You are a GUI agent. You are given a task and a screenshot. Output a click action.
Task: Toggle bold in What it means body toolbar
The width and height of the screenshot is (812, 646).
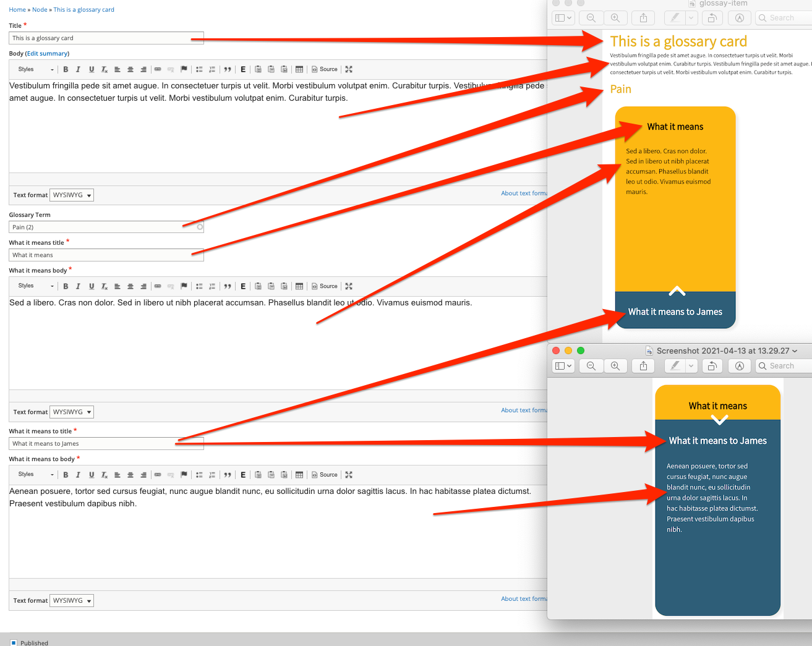(x=66, y=286)
